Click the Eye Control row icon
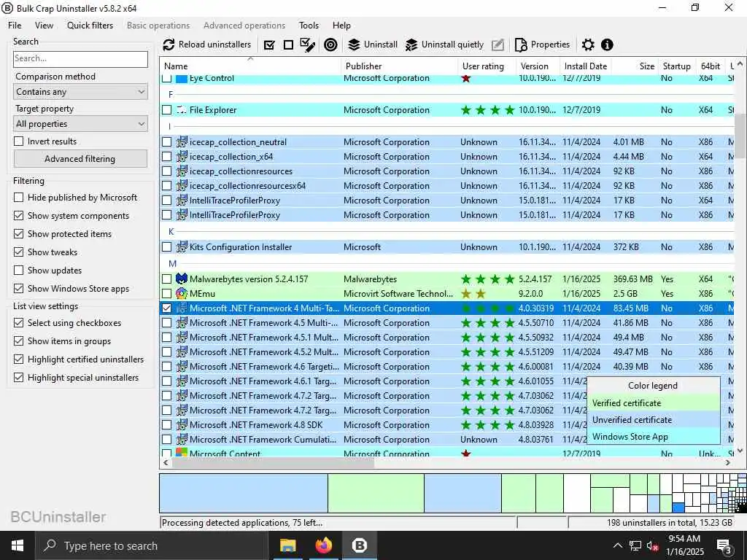The width and height of the screenshot is (747, 560). [182, 79]
